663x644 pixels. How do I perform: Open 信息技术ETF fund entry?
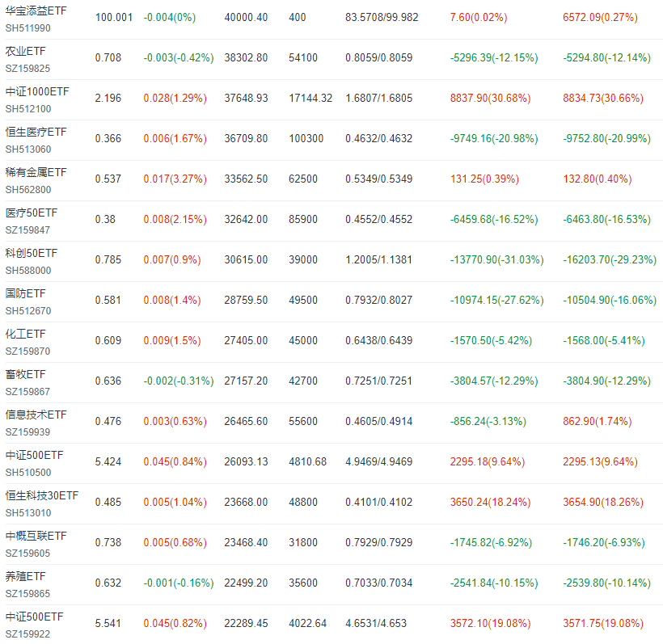point(36,415)
